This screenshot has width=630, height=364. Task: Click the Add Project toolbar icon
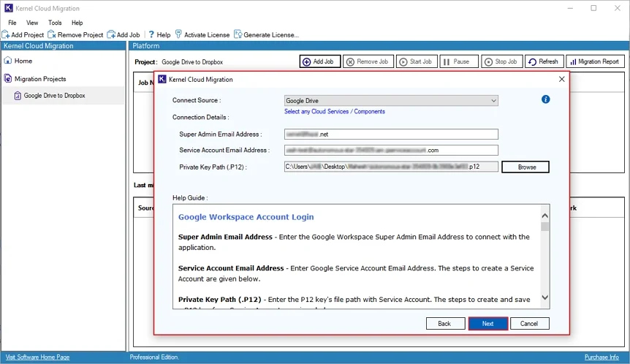point(6,34)
